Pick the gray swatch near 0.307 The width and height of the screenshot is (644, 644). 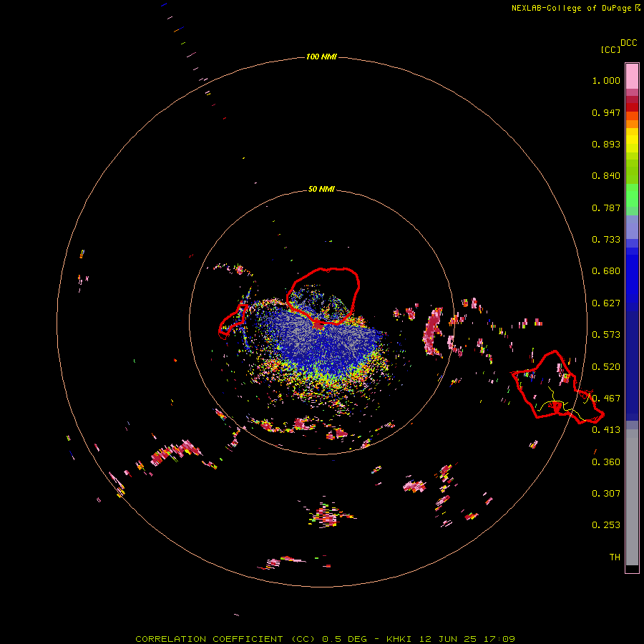click(632, 497)
